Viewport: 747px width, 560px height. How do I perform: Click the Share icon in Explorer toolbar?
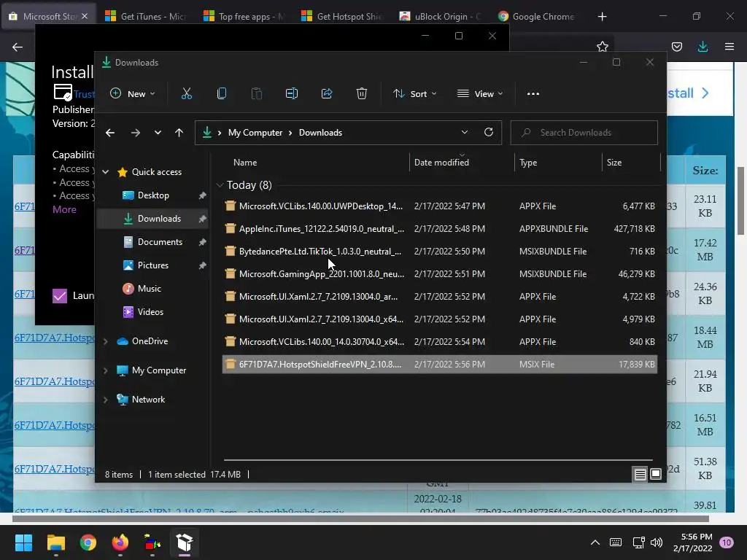tap(327, 94)
